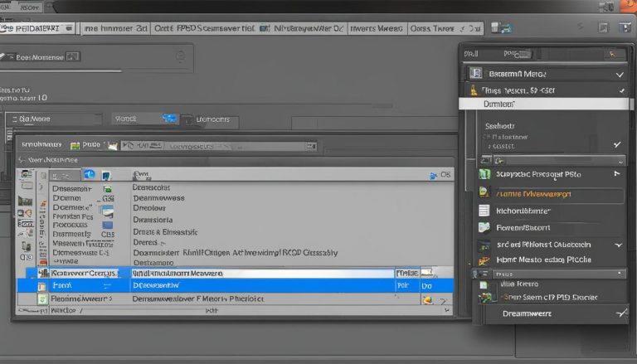Expand the chevron on 'srd ed Rfhlorst CAubecein'
The height and width of the screenshot is (364, 637).
619,245
